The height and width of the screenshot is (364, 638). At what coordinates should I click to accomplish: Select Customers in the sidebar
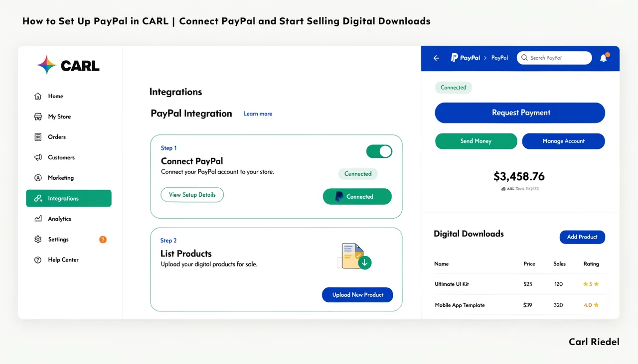[x=69, y=157]
